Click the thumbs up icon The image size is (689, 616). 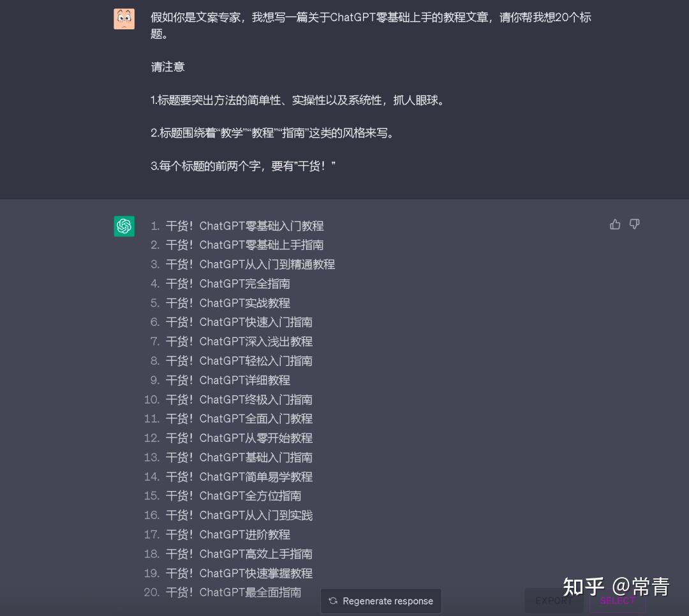click(x=615, y=224)
